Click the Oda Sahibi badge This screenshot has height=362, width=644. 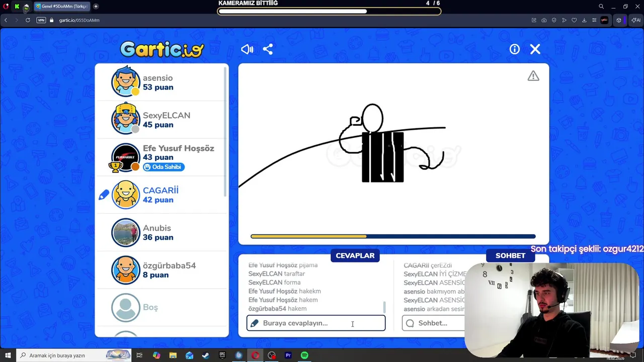pos(163,167)
